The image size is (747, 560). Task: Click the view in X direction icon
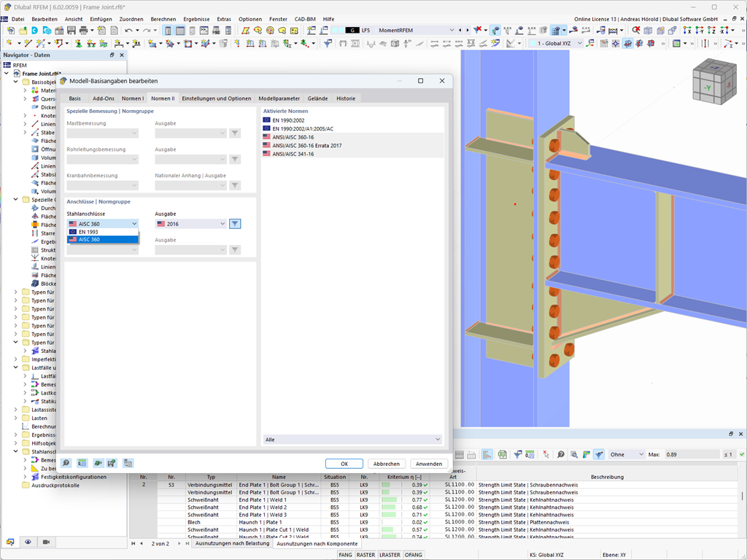point(687,30)
